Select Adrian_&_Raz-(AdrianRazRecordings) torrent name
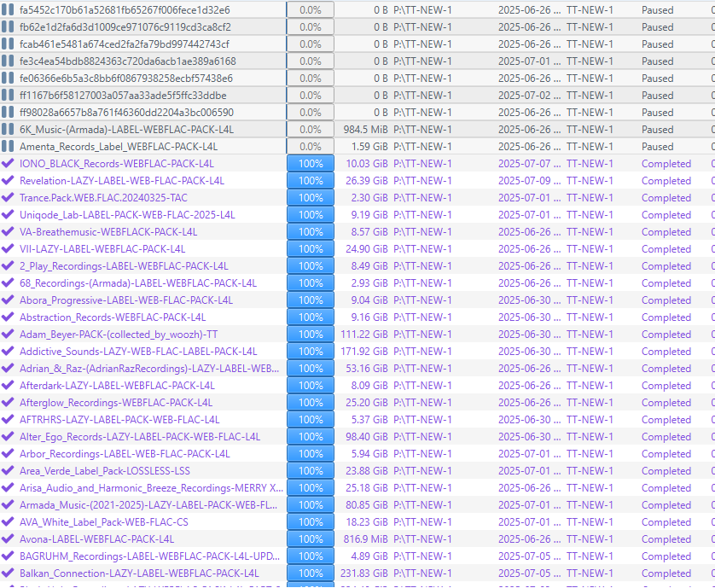Viewport: 715px width, 588px height. tap(149, 369)
